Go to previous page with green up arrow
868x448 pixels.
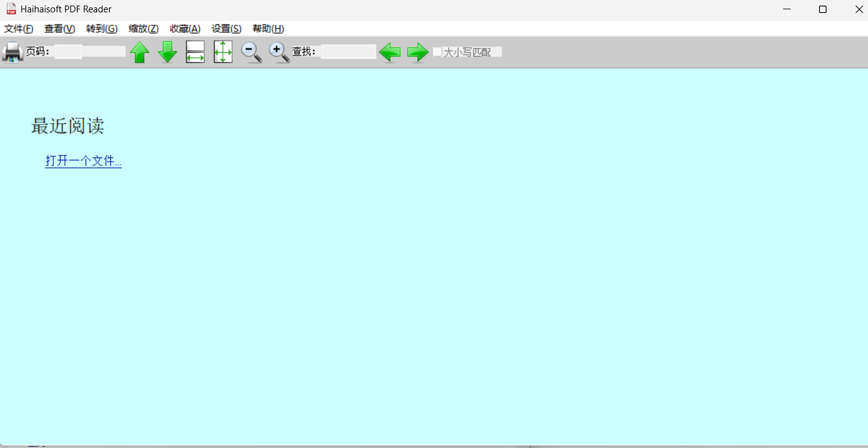(140, 52)
